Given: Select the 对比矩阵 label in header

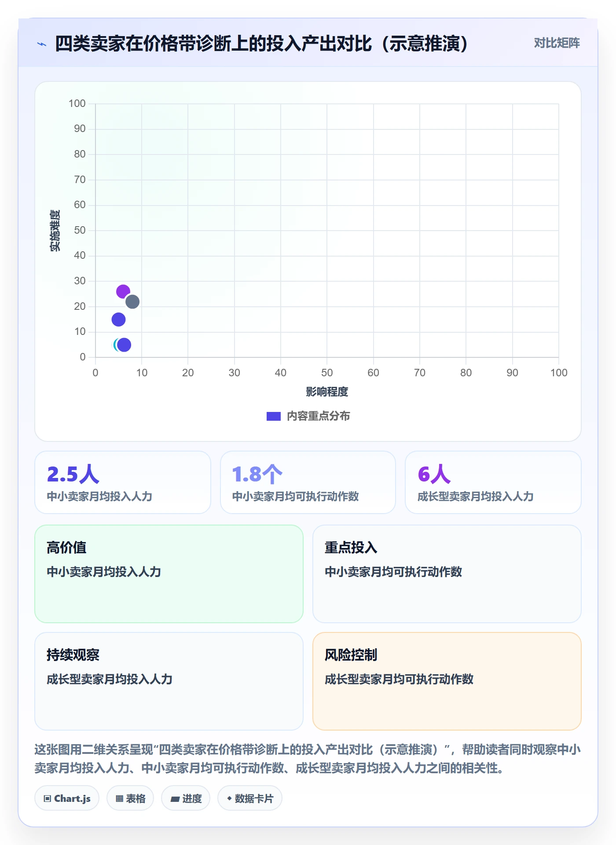Looking at the screenshot, I should pos(557,43).
